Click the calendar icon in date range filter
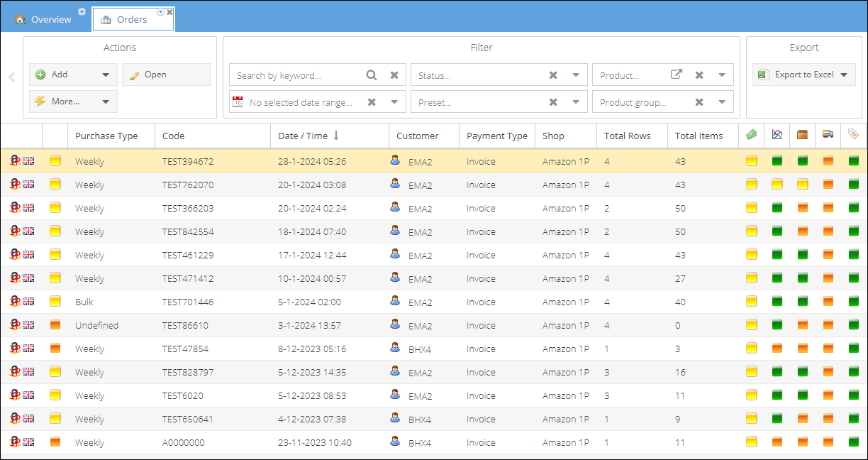868x460 pixels. [x=238, y=102]
